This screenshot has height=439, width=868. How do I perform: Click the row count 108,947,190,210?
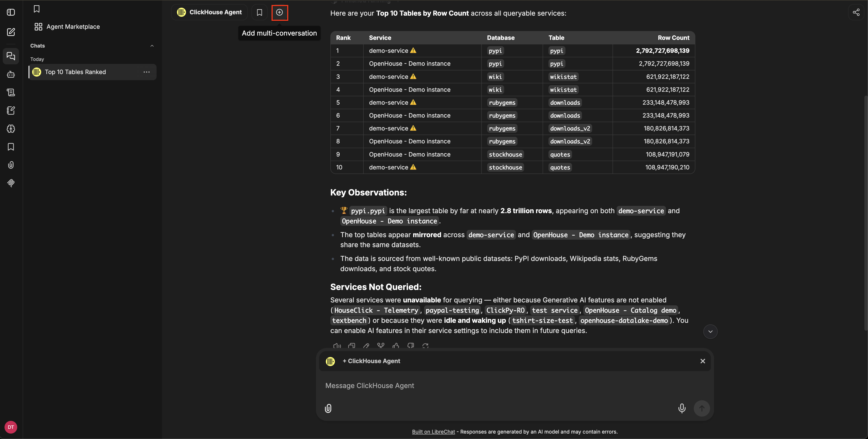click(667, 167)
